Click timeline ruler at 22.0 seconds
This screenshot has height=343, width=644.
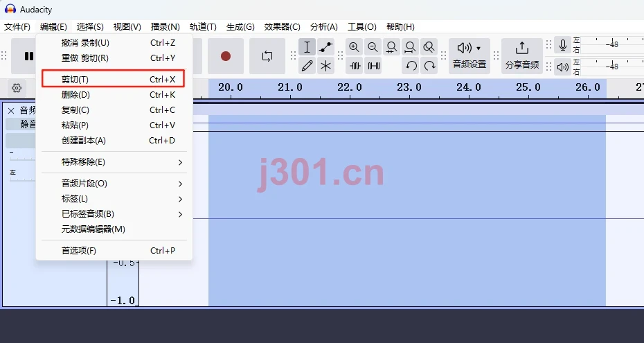click(x=350, y=87)
